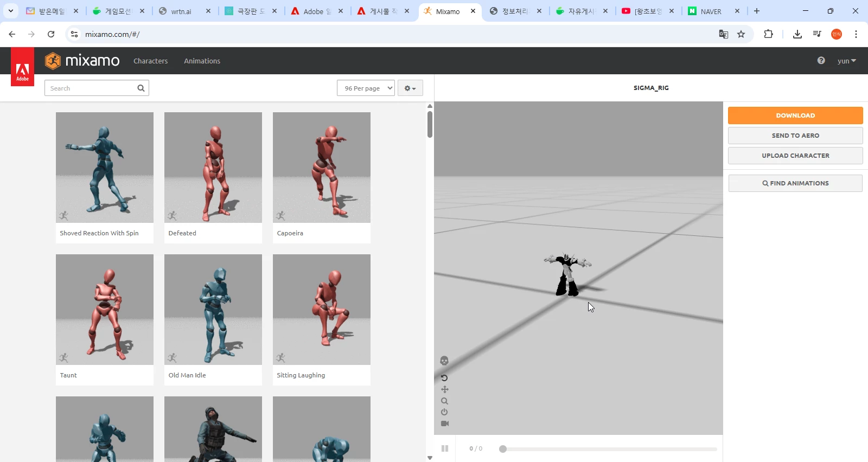Click UPLOAD CHARACTER button
This screenshot has height=462, width=868.
point(795,156)
